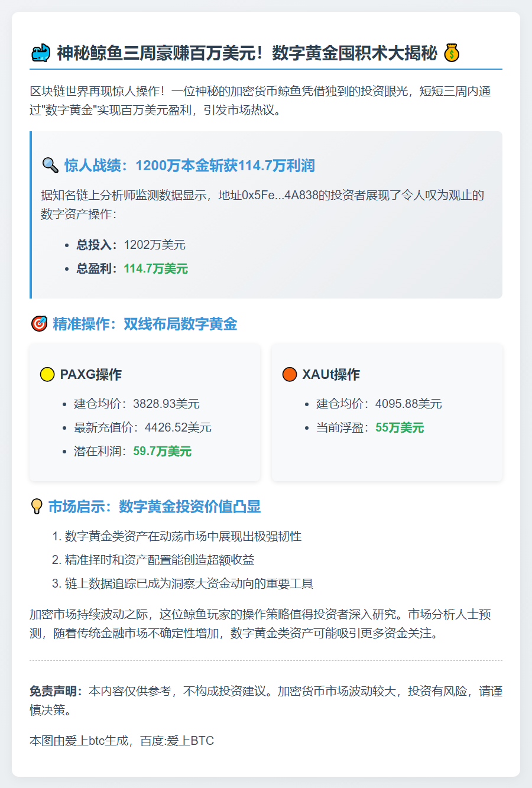
Task: Click the 市场启示 数字黄金投资价值凸显 heading
Action: click(154, 507)
